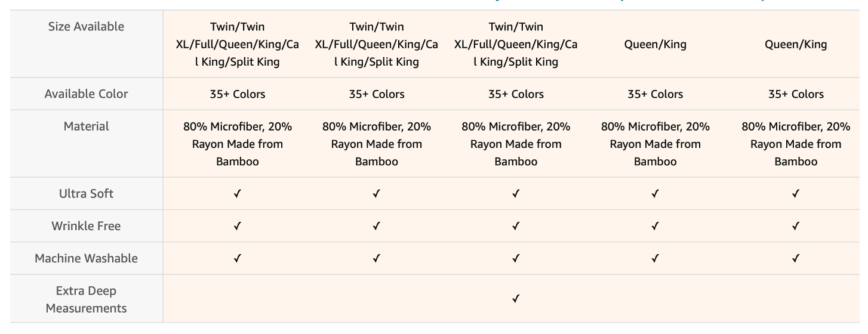This screenshot has width=868, height=334.
Task: Select the Material row label
Action: pyautogui.click(x=87, y=126)
